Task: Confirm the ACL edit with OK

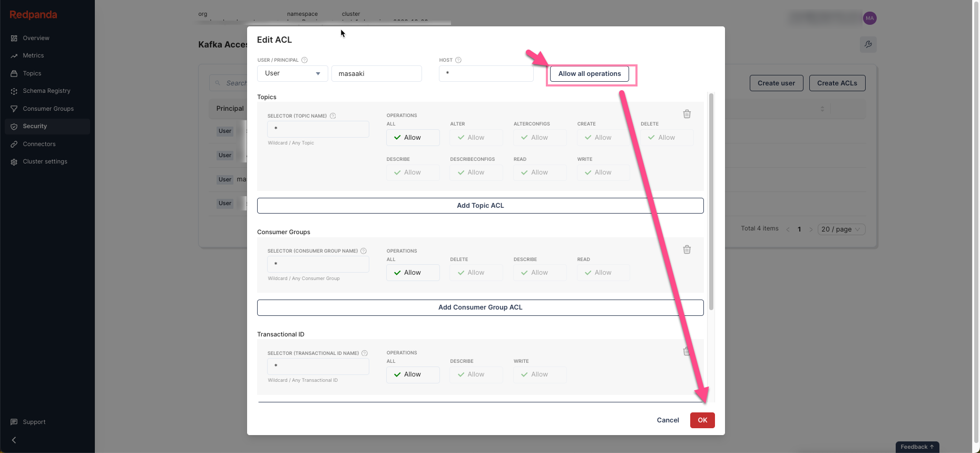Action: 702,420
